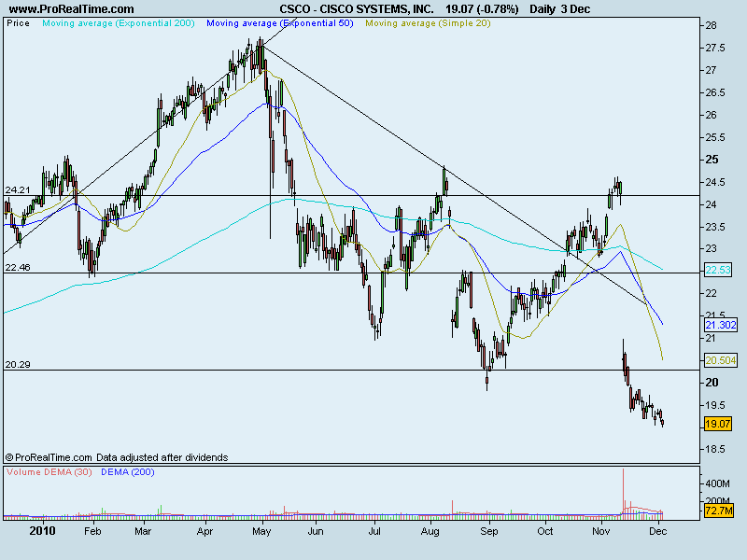The image size is (747, 560).
Task: Select Moving average (Exponential 50) legend
Action: click(x=279, y=22)
